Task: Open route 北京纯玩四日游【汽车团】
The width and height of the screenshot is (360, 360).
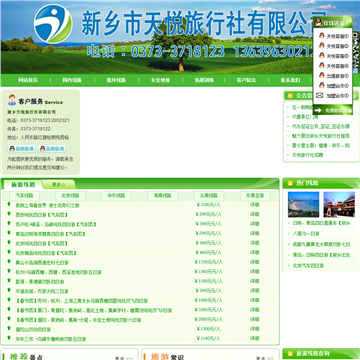Action: coord(42,244)
